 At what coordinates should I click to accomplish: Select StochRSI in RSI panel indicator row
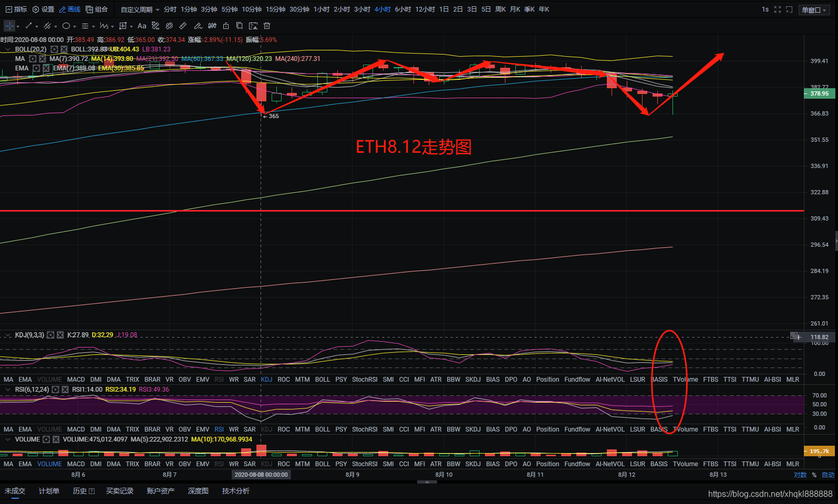tap(365, 429)
